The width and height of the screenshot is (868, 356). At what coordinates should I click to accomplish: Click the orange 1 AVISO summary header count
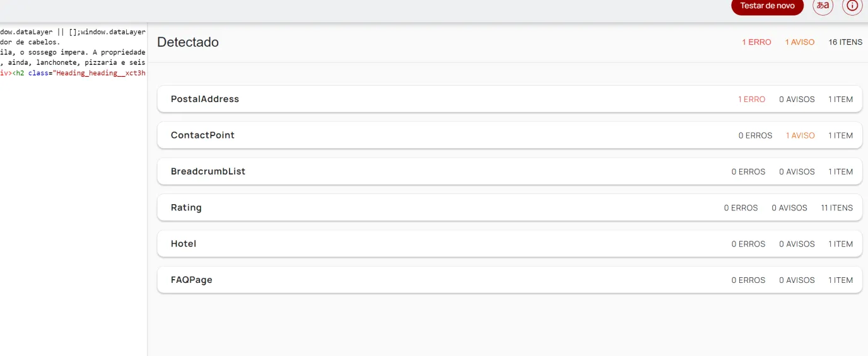[800, 42]
